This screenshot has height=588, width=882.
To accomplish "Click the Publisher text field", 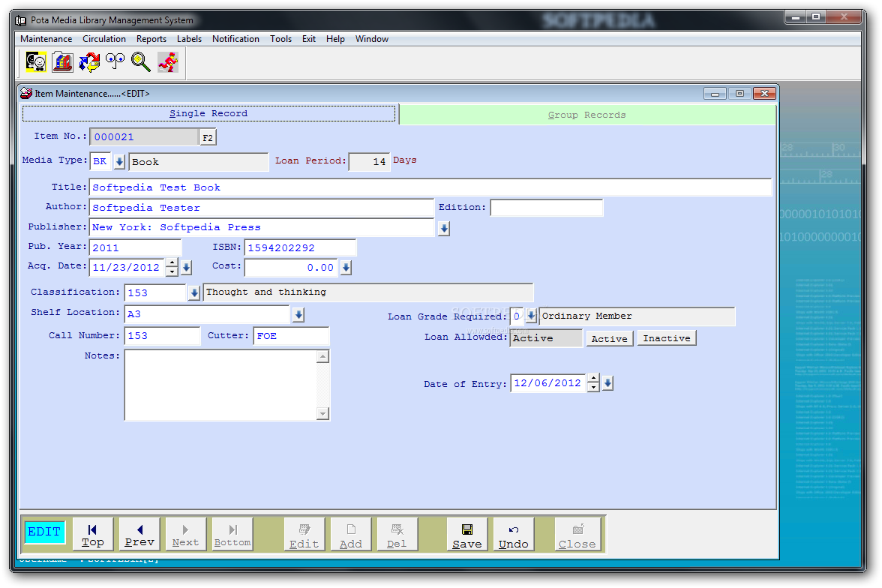I will 262,227.
